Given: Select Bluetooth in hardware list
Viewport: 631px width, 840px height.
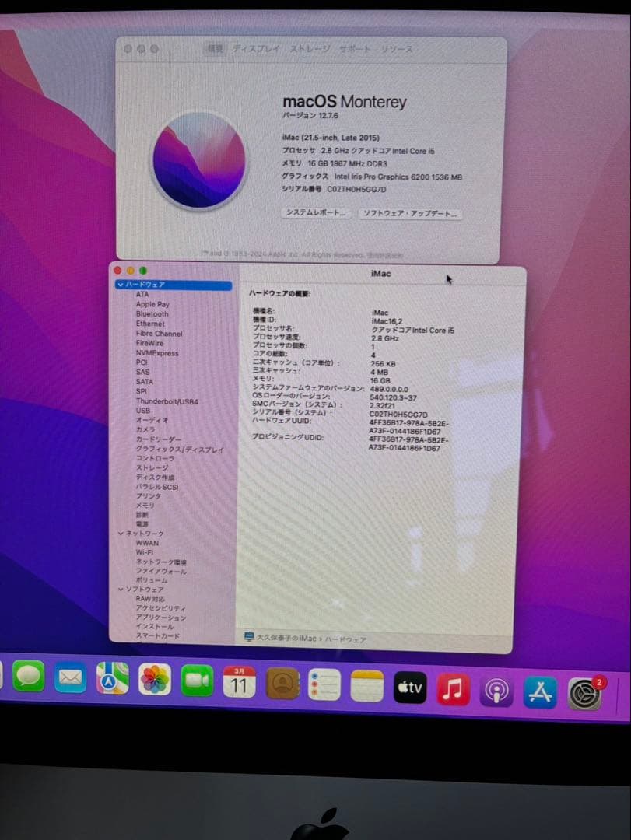Looking at the screenshot, I should (x=152, y=314).
